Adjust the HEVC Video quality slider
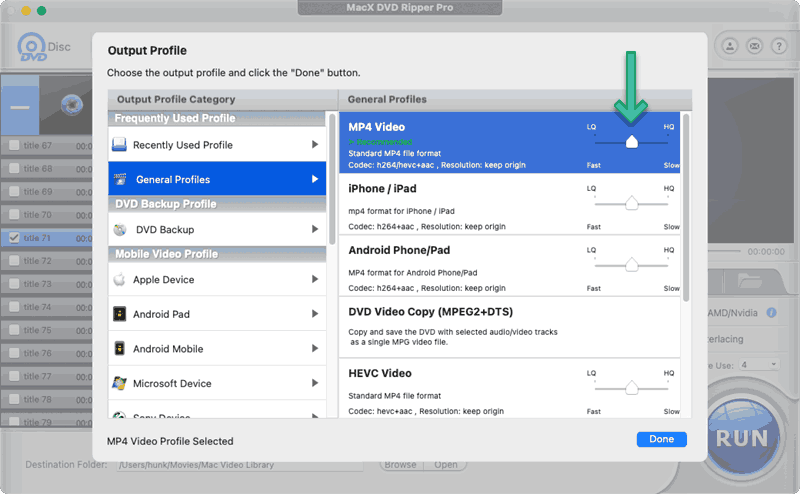The width and height of the screenshot is (800, 494). pos(632,388)
